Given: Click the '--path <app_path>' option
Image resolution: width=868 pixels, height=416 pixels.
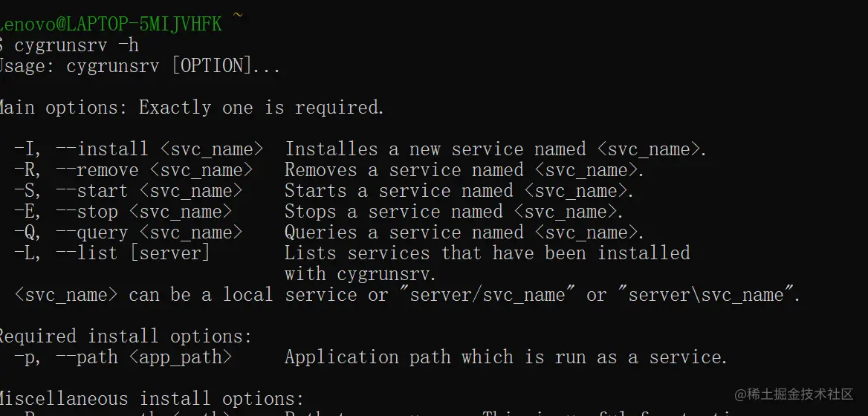Looking at the screenshot, I should pos(144,357).
